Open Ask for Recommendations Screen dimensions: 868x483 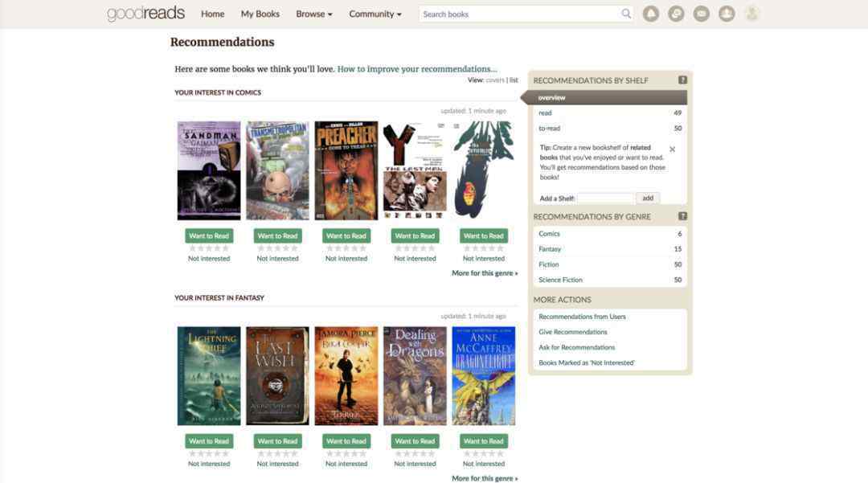coord(577,347)
